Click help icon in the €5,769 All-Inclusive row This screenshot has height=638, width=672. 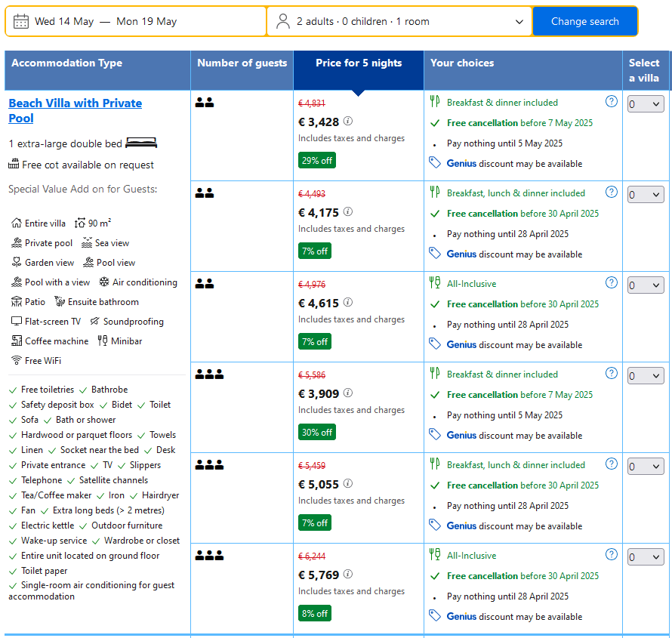(x=612, y=555)
